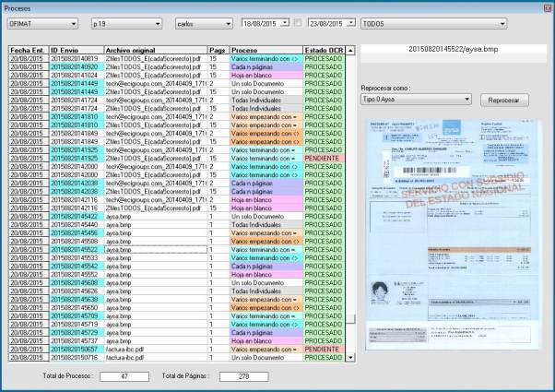Click the 'Archivo original' column header

pos(154,49)
